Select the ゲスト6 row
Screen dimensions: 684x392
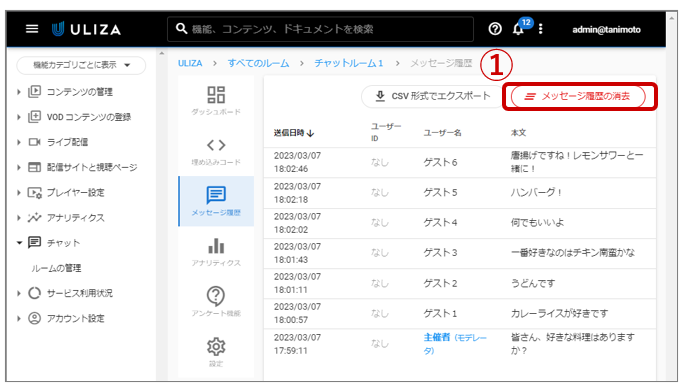tap(460, 162)
